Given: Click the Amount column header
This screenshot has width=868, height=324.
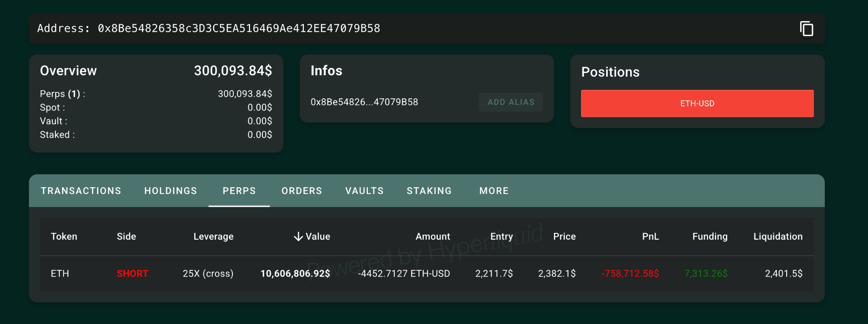Looking at the screenshot, I should [432, 237].
